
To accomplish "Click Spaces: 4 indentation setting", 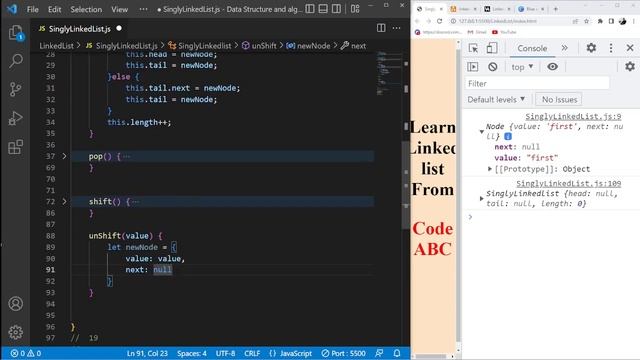I will coord(191,353).
